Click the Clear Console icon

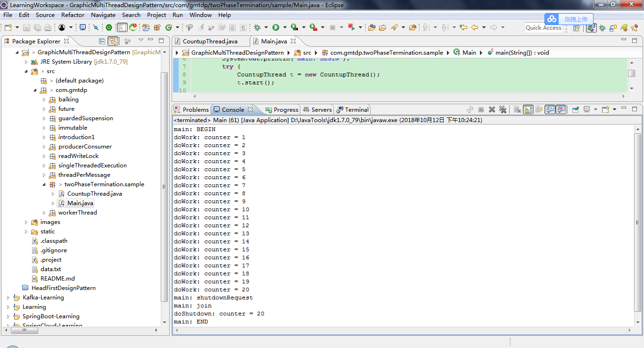tap(517, 109)
